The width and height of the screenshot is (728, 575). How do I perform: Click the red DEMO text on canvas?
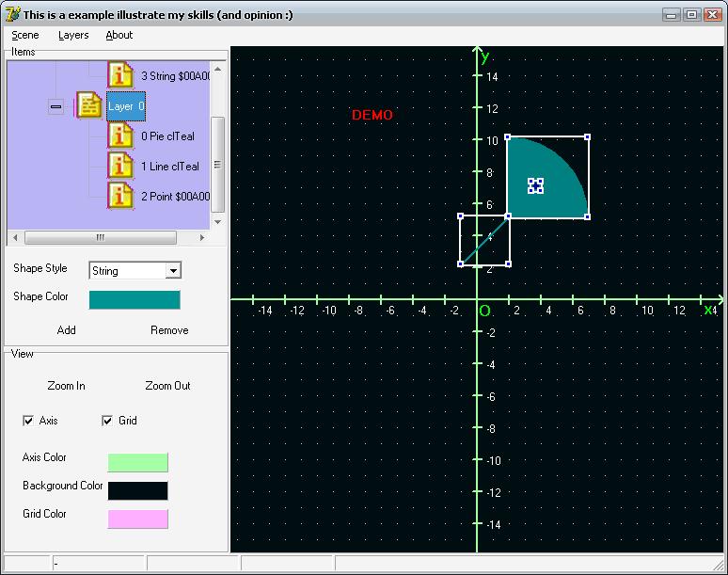372,115
